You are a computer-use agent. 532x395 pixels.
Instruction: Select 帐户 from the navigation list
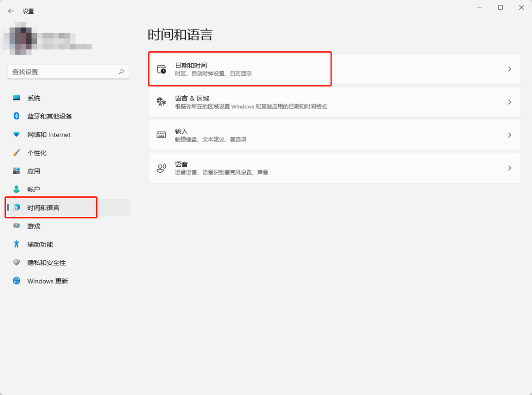[x=68, y=189]
